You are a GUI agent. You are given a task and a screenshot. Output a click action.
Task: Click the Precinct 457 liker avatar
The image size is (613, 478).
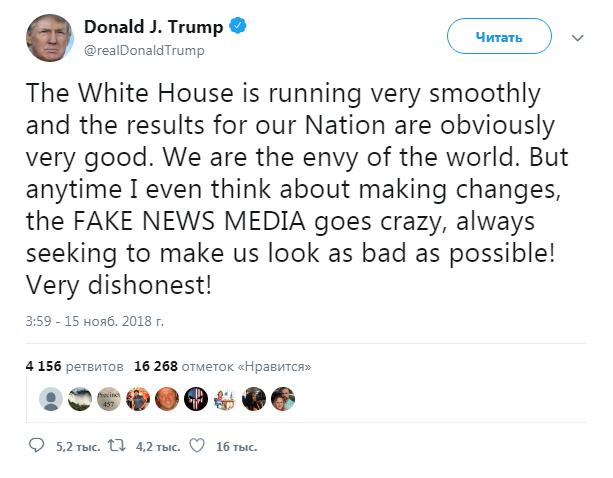pos(109,400)
